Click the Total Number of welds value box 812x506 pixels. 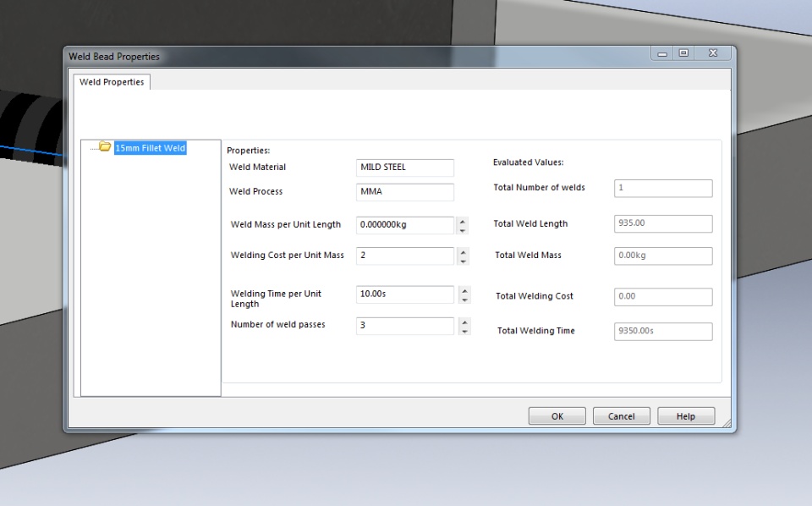pos(663,188)
